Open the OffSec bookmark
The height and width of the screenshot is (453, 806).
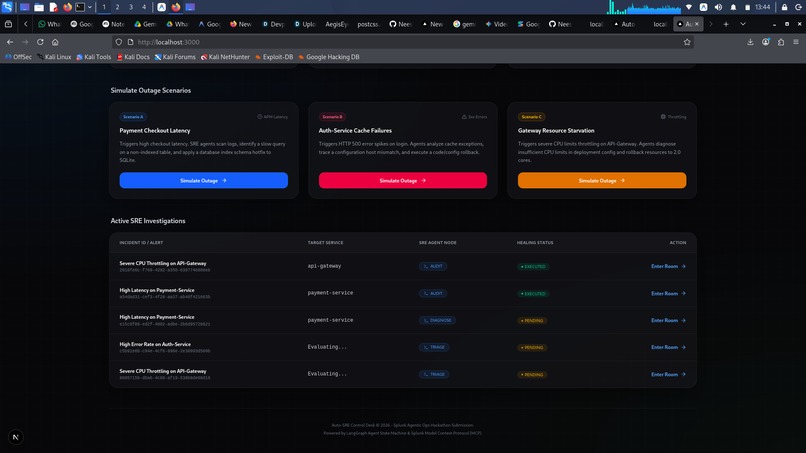click(x=18, y=57)
